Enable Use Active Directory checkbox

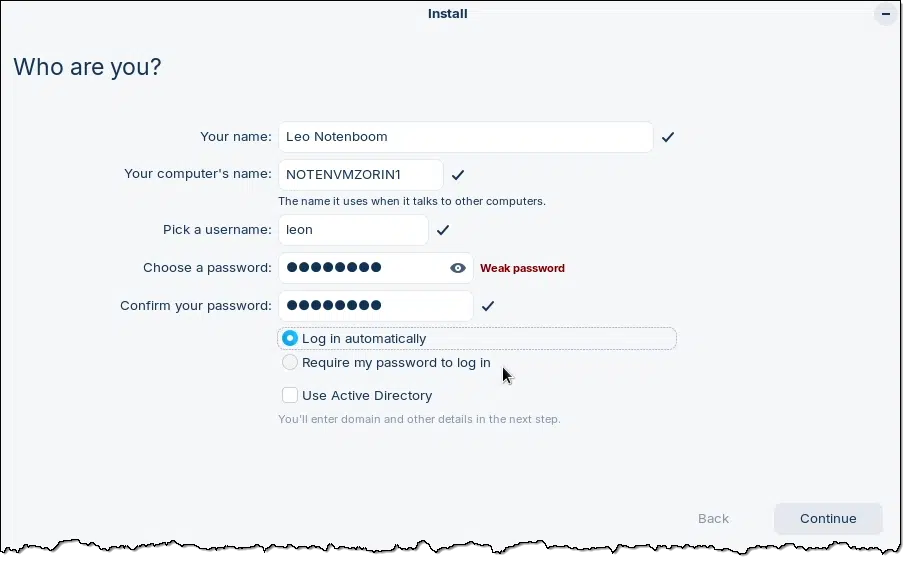290,395
